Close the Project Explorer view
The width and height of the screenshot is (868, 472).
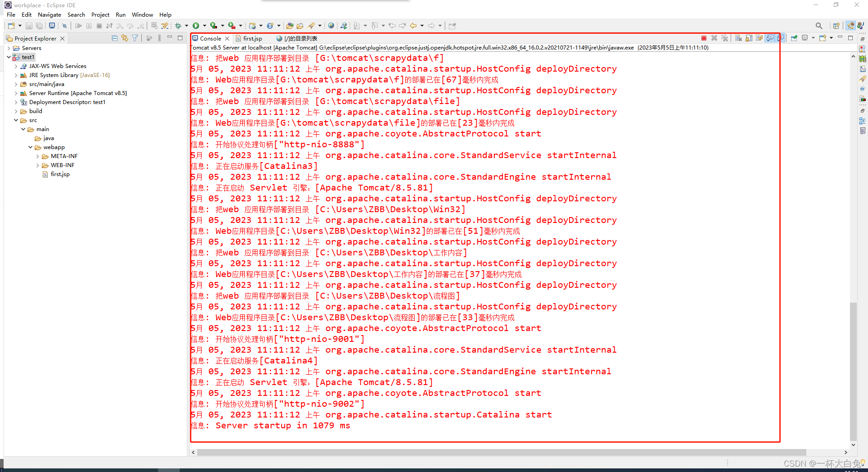[x=63, y=39]
